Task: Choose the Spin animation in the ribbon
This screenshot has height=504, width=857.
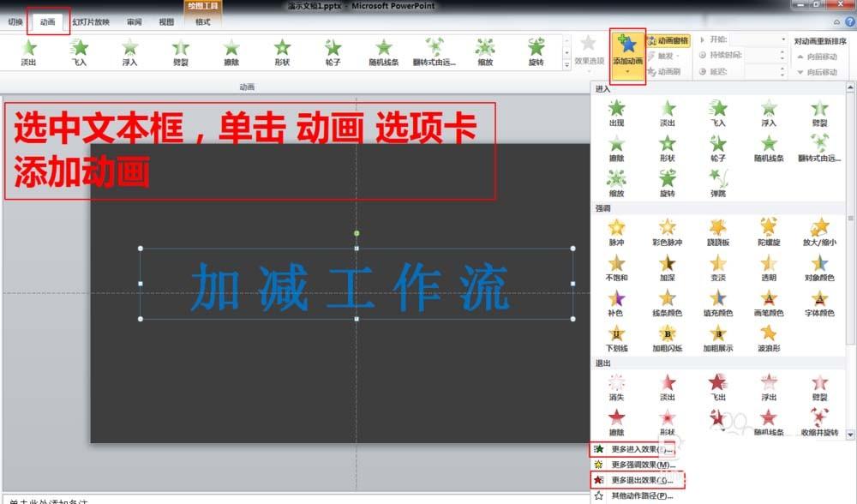Action: (535, 51)
